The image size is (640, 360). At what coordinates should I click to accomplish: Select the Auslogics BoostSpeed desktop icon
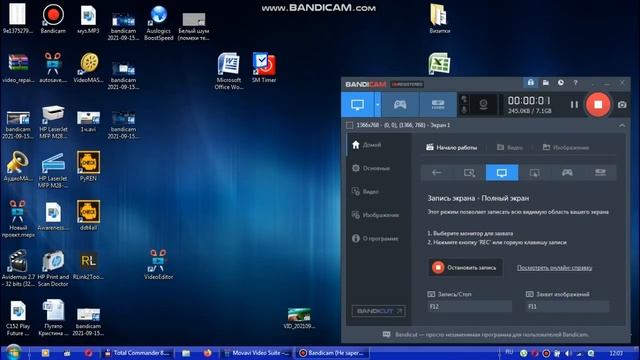click(159, 23)
